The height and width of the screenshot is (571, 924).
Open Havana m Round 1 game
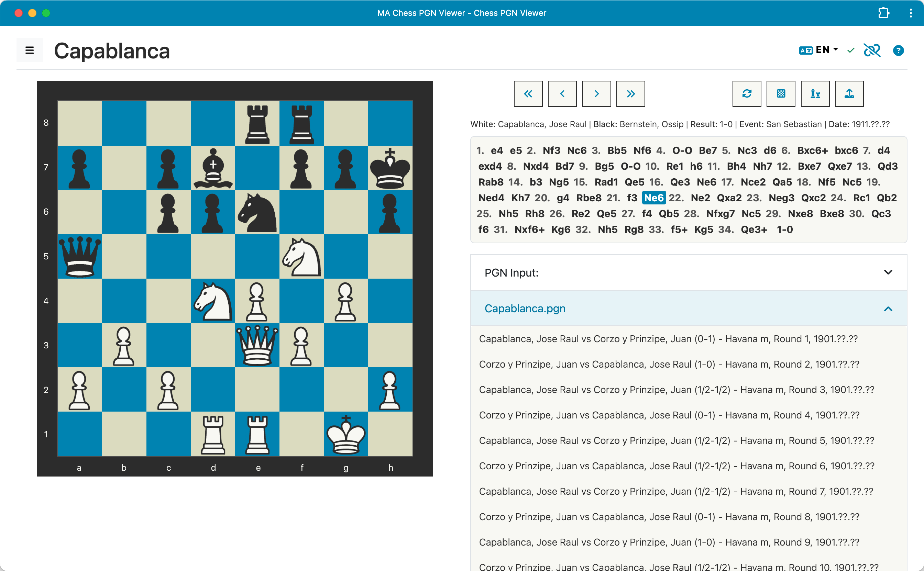click(668, 339)
